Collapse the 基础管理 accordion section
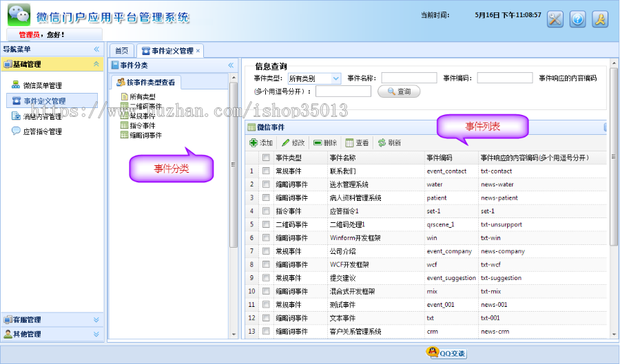620x364 pixels. [96, 64]
